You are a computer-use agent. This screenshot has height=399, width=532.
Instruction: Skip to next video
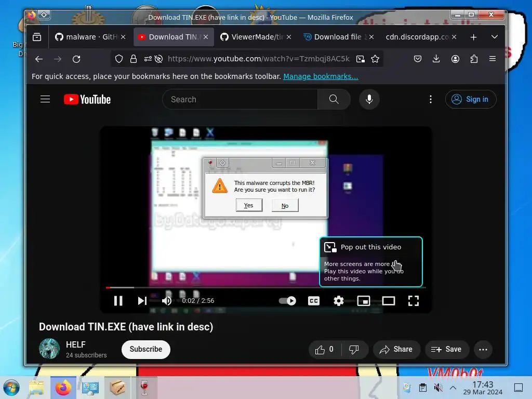(142, 301)
